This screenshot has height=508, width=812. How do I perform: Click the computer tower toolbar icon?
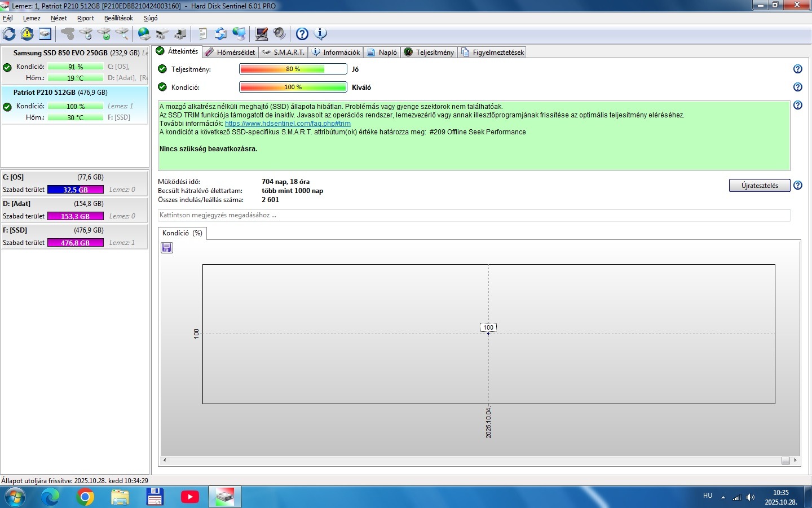click(180, 34)
